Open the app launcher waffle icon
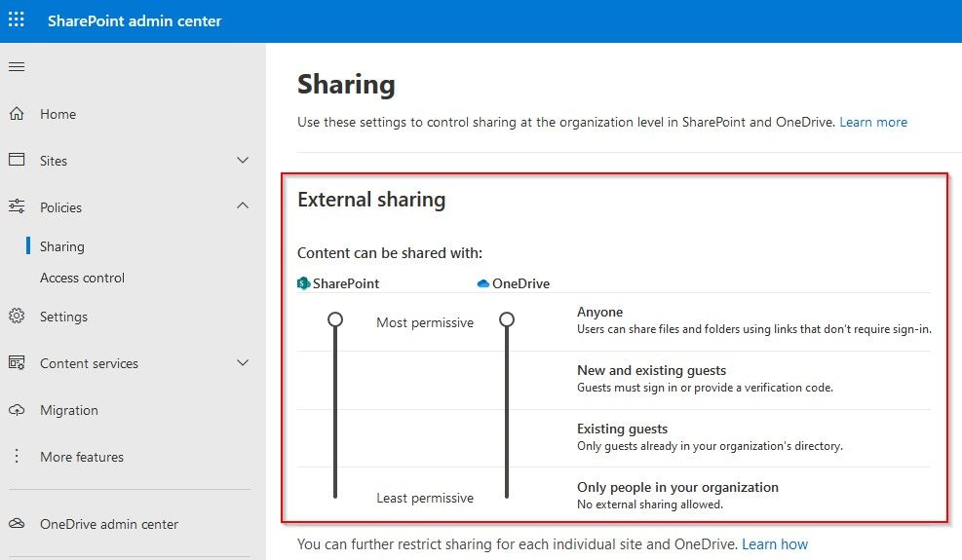The image size is (962, 560). (x=17, y=19)
